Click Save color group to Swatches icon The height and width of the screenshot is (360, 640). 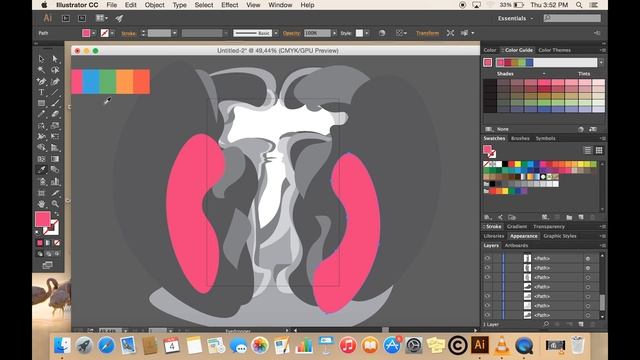[x=593, y=129]
